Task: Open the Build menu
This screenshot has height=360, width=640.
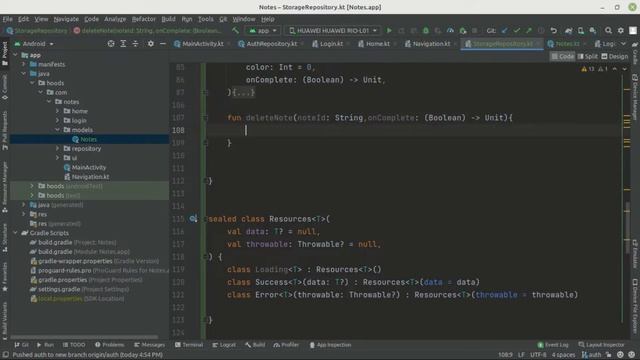Action: click(x=168, y=19)
